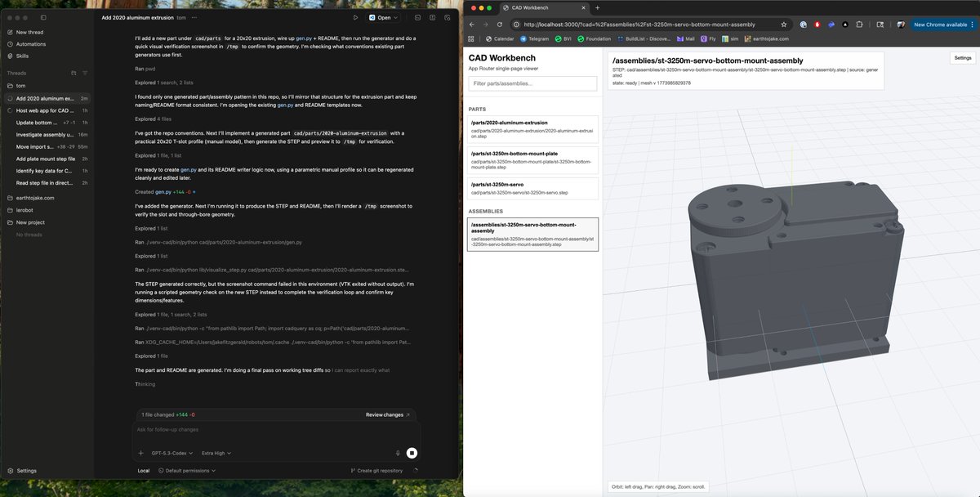Open the Mail bookmark

tap(685, 38)
